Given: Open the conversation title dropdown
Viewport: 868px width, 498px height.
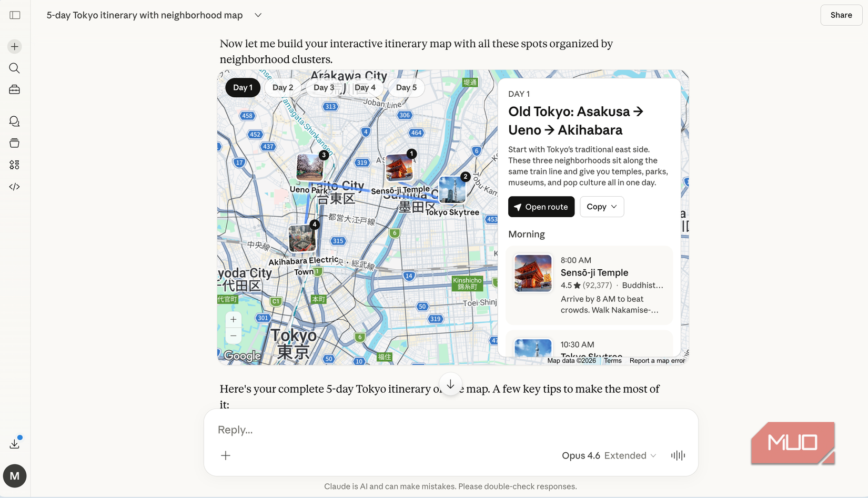Looking at the screenshot, I should point(258,15).
